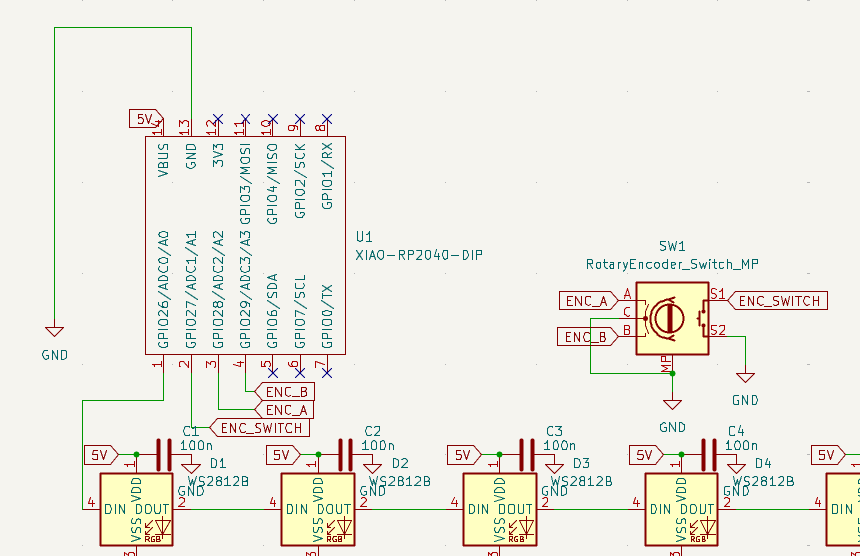Select the GND symbol at far left
This screenshot has height=556, width=860.
tap(54, 332)
